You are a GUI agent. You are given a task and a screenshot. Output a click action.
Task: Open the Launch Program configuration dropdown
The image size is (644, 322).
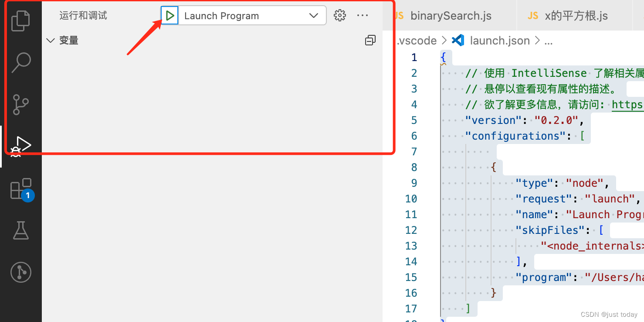pyautogui.click(x=252, y=16)
